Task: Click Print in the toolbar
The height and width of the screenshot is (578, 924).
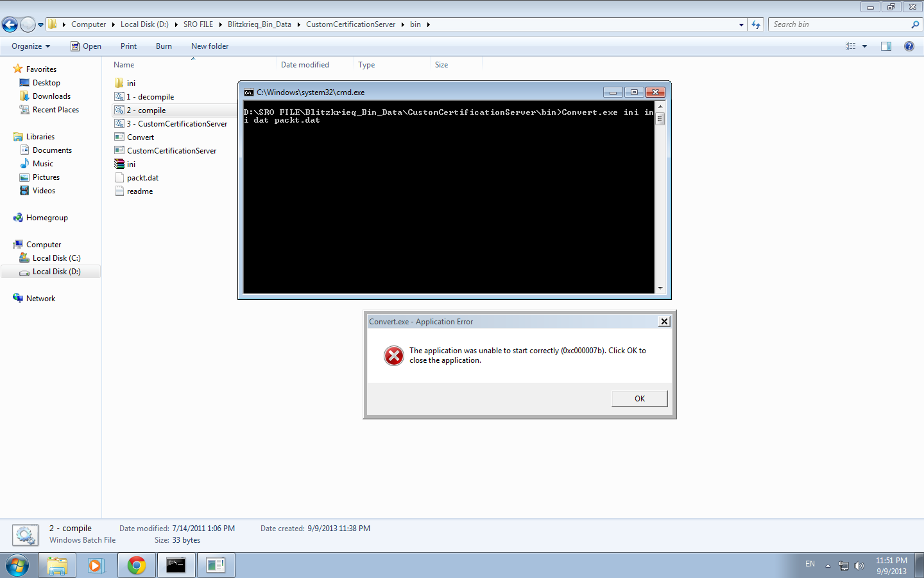Action: (128, 46)
